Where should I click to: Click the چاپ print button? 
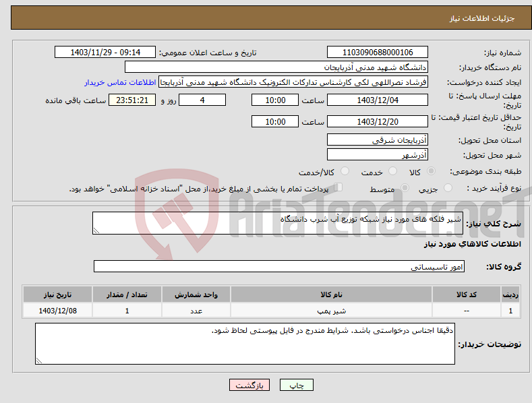(296, 385)
